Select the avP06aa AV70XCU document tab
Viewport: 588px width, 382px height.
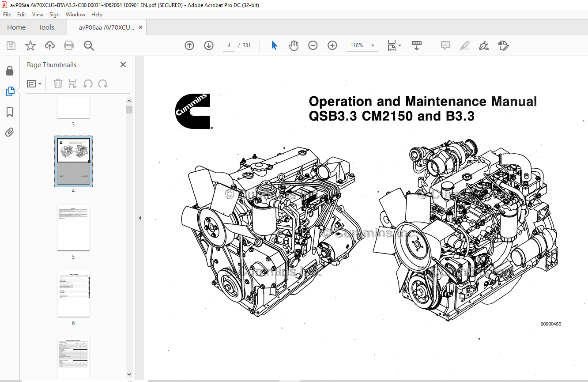[x=106, y=27]
